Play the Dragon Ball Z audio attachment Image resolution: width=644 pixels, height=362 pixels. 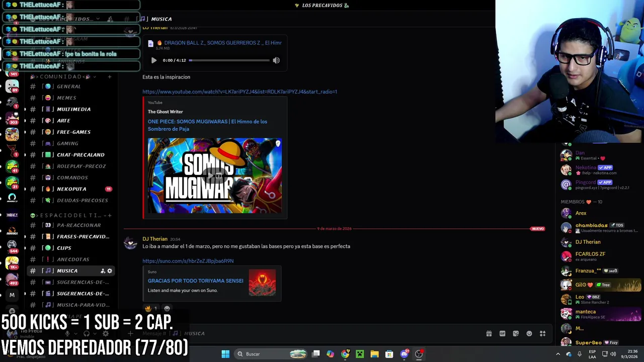[x=154, y=60]
